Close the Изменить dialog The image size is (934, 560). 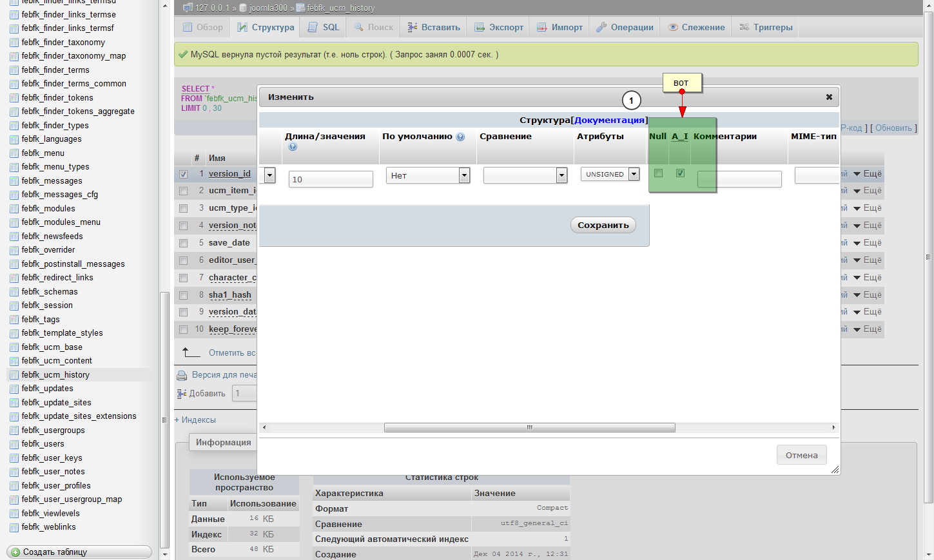(x=829, y=97)
